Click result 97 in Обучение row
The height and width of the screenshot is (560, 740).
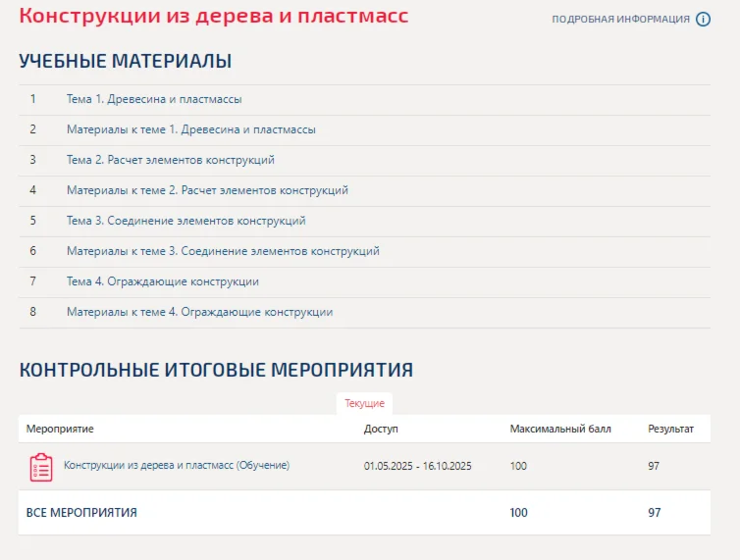click(654, 466)
